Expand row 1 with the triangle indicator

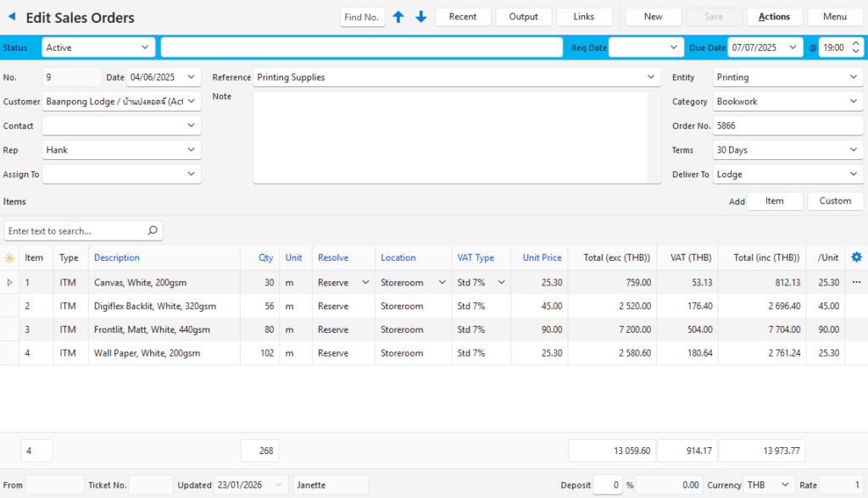9,282
